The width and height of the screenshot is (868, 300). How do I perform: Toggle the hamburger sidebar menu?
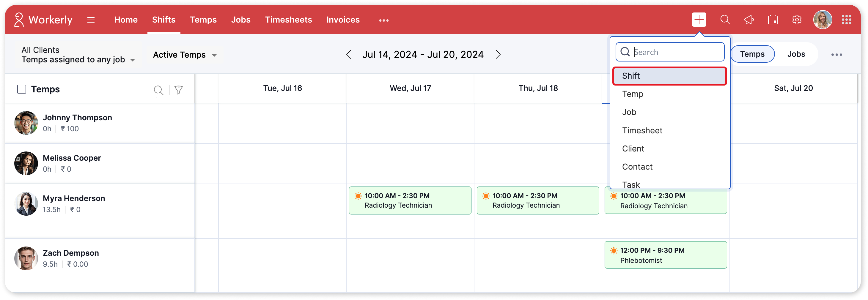91,20
